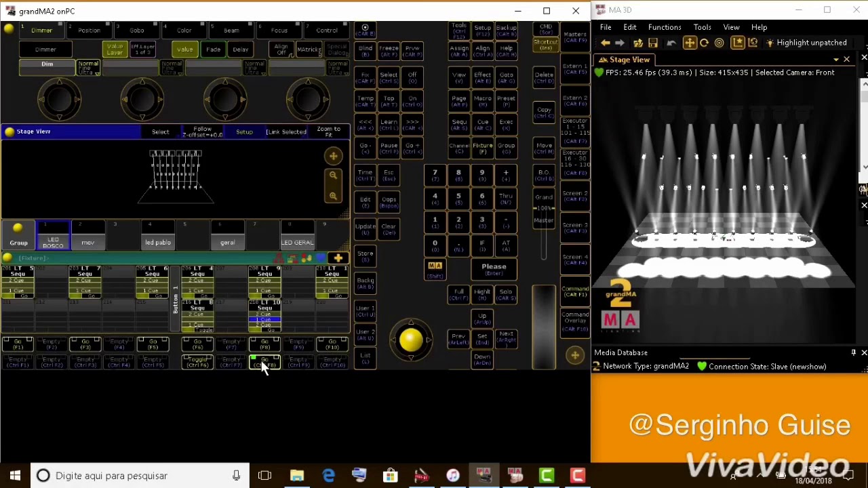The width and height of the screenshot is (868, 488).
Task: Open File Explorer from the taskbar
Action: pos(297,476)
